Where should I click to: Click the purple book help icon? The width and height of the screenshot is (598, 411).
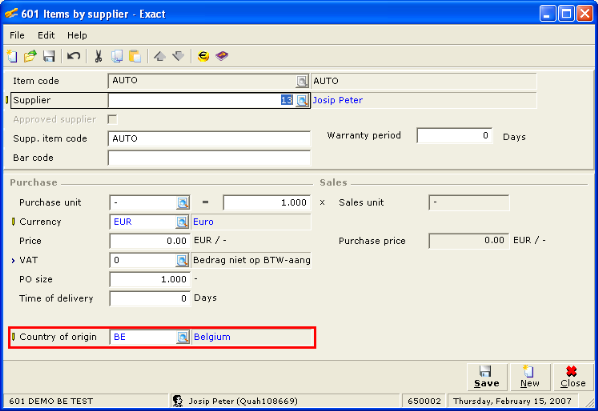point(222,56)
